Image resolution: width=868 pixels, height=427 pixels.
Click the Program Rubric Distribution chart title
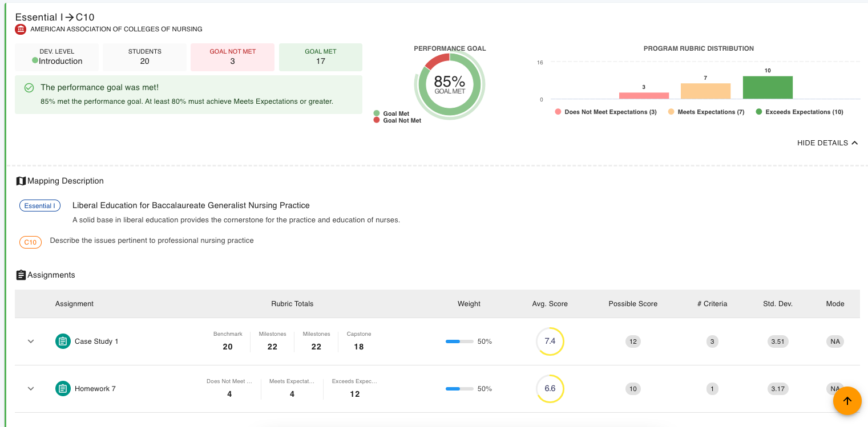pyautogui.click(x=699, y=48)
